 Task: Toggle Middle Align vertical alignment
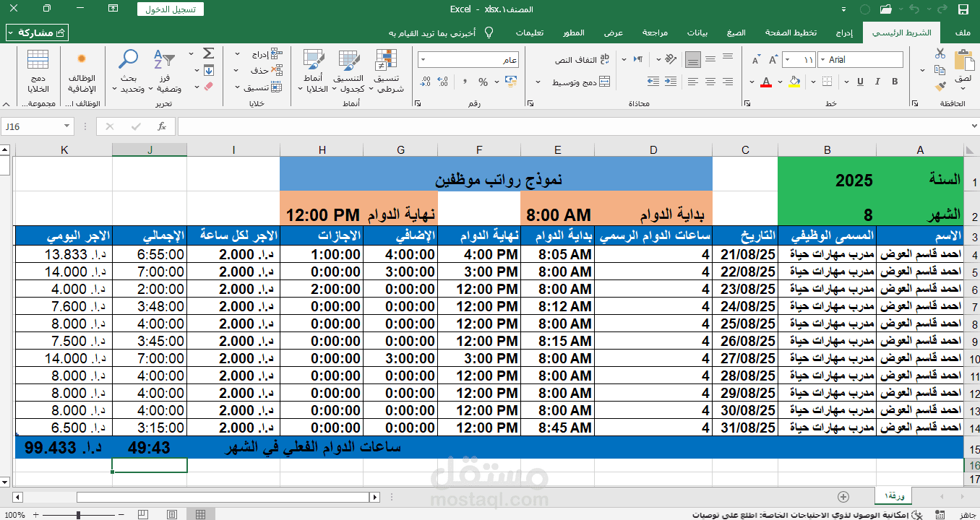[710, 59]
